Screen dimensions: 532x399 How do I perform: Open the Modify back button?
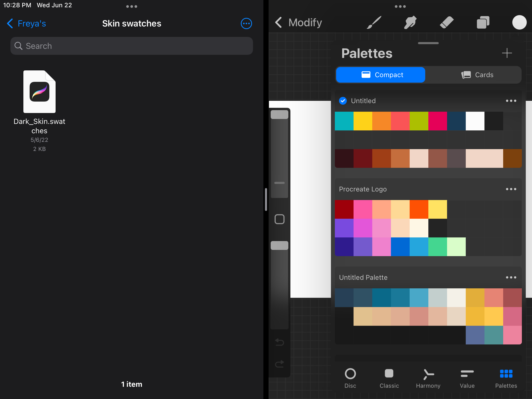(x=298, y=23)
